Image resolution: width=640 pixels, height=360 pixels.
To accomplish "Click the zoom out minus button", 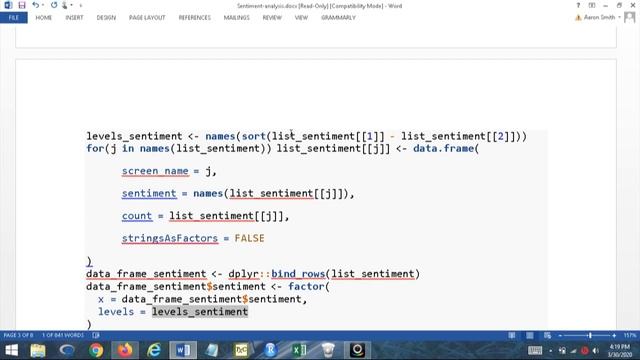I will click(560, 336).
